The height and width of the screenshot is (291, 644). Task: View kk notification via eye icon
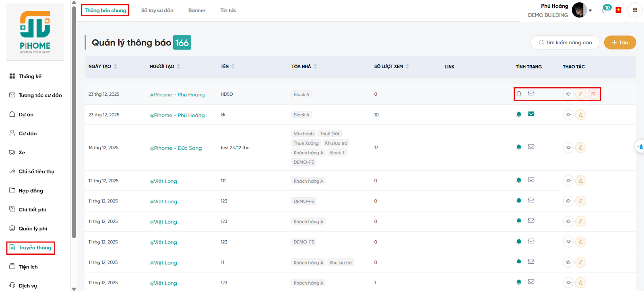[x=568, y=115]
